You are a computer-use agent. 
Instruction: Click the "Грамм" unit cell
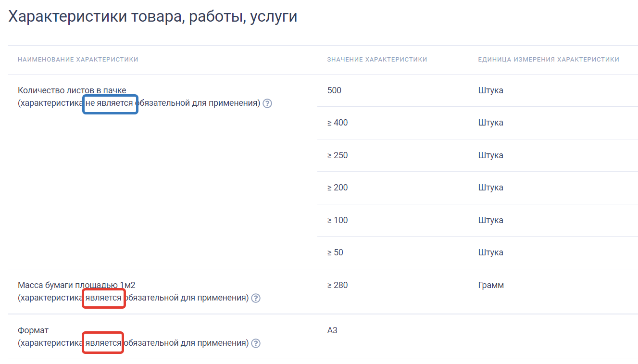click(491, 285)
